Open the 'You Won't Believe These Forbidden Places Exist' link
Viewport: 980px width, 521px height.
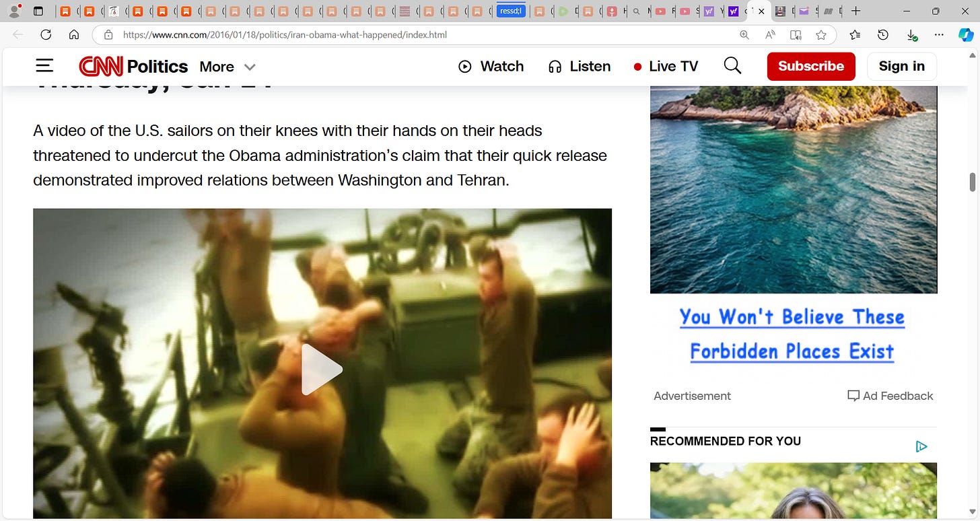point(792,334)
